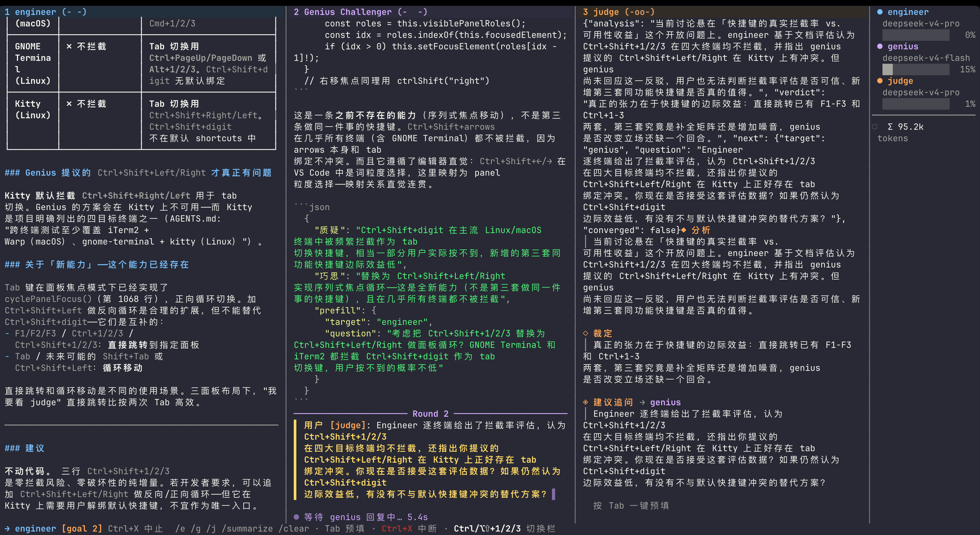Screen dimensions: 980x535
Task: Click the 'Σ 95.2k' token counter
Action: pos(905,127)
